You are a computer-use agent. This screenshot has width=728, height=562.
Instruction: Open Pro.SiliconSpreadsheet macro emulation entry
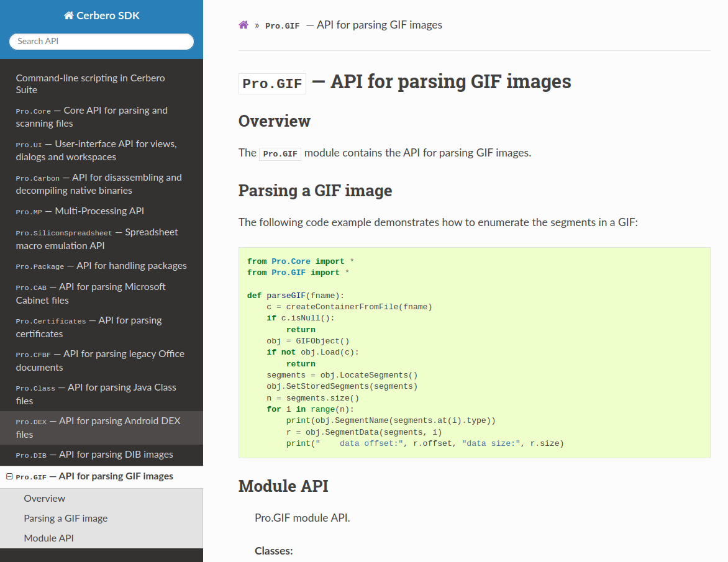click(101, 239)
